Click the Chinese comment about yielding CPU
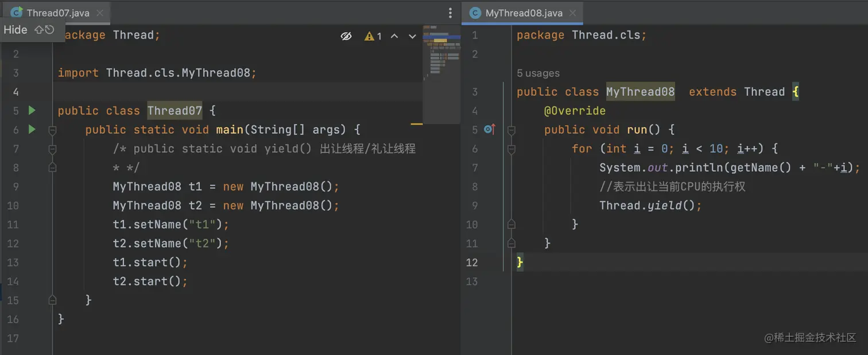The image size is (868, 355). point(672,187)
